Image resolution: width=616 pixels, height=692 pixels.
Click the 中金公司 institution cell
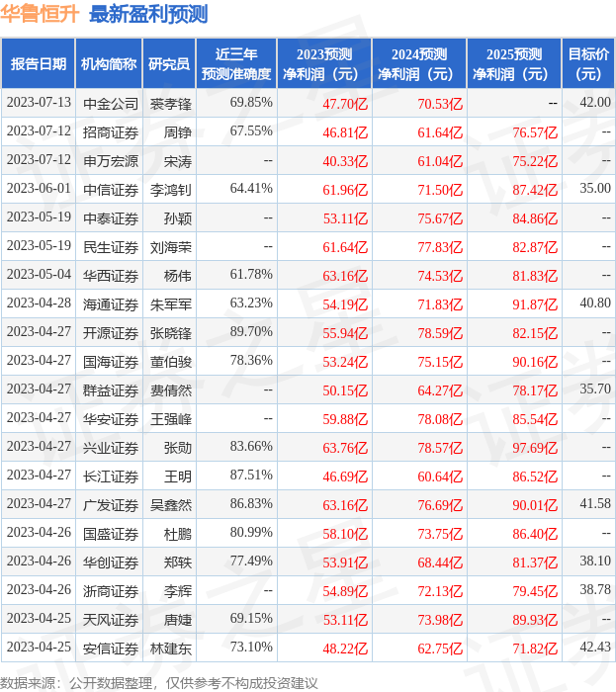click(x=111, y=104)
